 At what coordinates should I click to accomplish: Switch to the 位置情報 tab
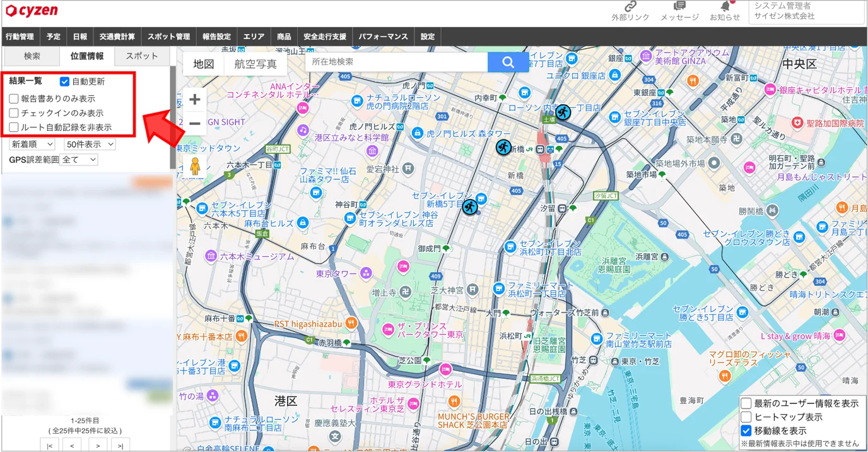click(x=87, y=56)
